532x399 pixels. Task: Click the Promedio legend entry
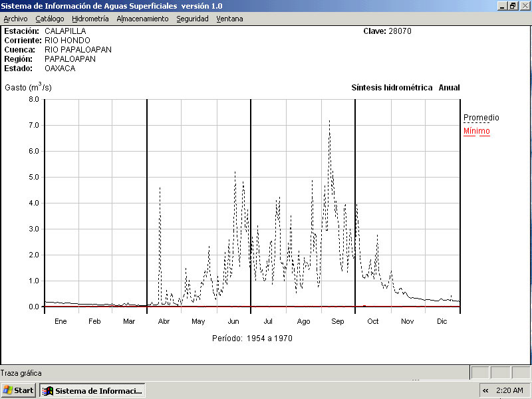pyautogui.click(x=481, y=118)
